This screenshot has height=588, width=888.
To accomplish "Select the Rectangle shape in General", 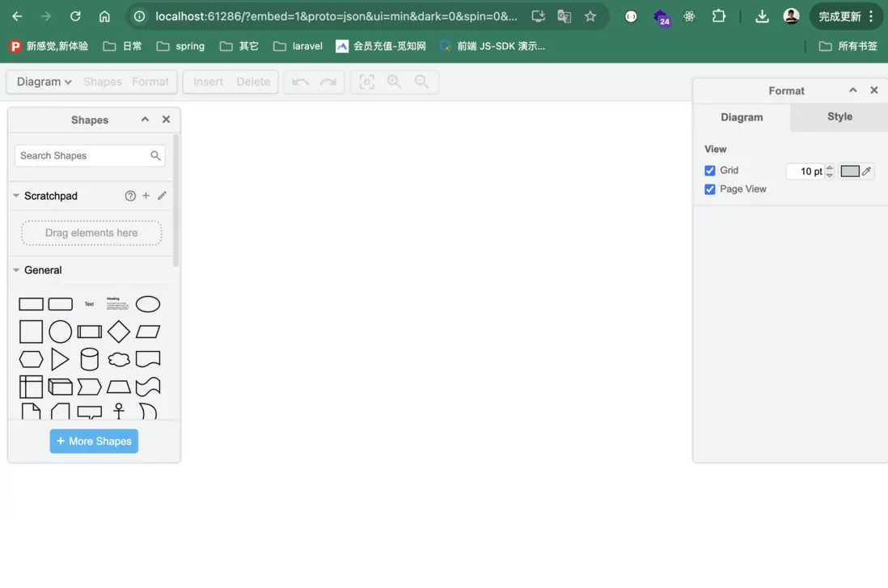I will coord(31,304).
